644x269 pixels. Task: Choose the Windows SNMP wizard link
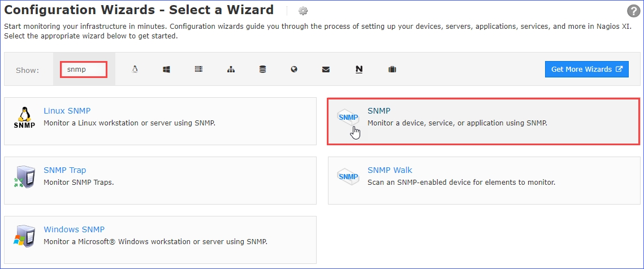coord(74,229)
